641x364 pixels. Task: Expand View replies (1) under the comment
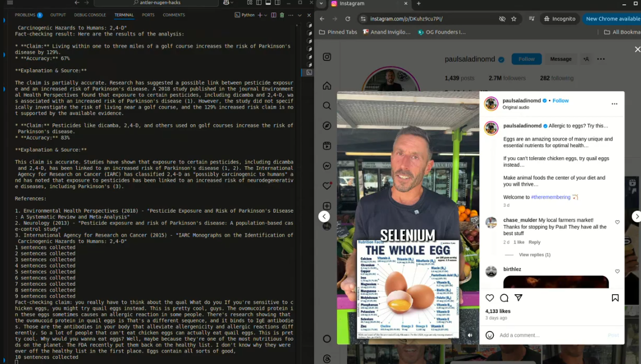535,255
